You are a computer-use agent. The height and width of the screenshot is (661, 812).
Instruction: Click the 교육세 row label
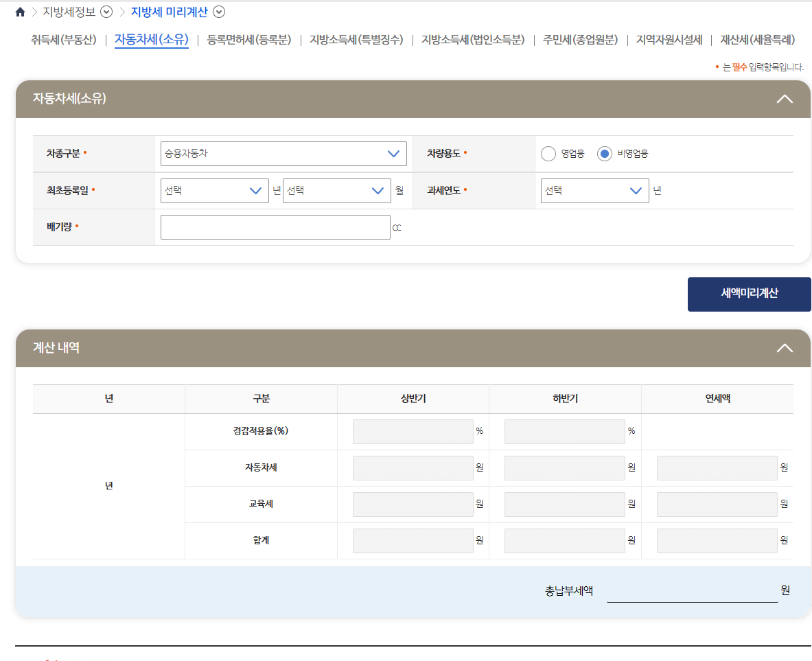tap(261, 504)
